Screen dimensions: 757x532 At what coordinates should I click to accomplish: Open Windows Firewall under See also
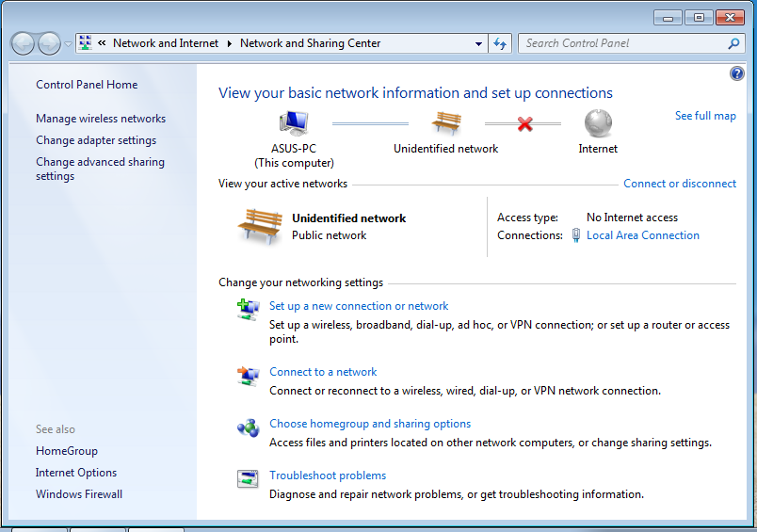[x=79, y=494]
